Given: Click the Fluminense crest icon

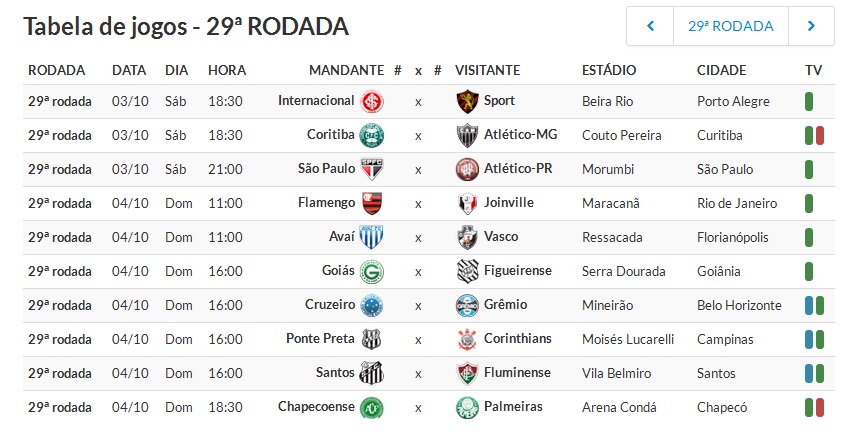Looking at the screenshot, I should pos(467,374).
